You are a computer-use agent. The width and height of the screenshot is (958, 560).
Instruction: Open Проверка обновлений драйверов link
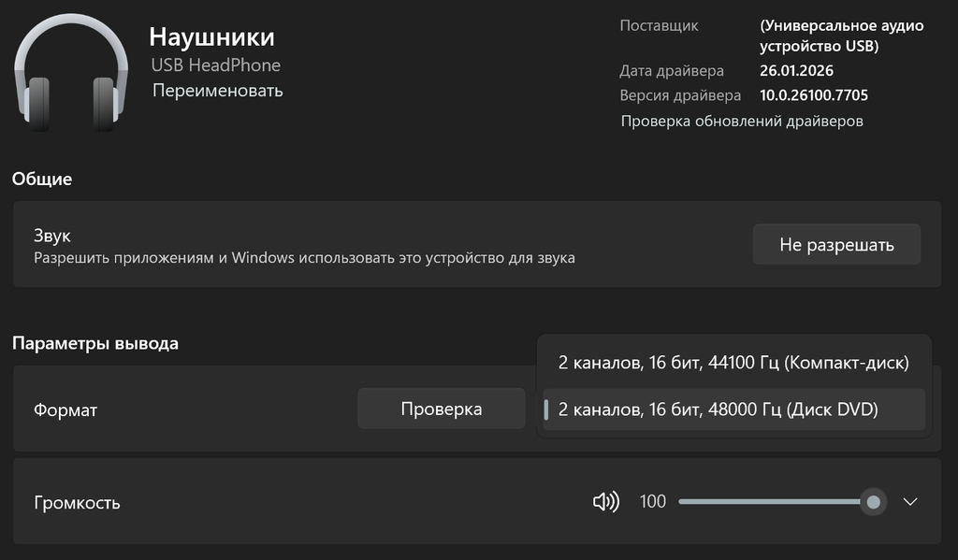tap(742, 121)
